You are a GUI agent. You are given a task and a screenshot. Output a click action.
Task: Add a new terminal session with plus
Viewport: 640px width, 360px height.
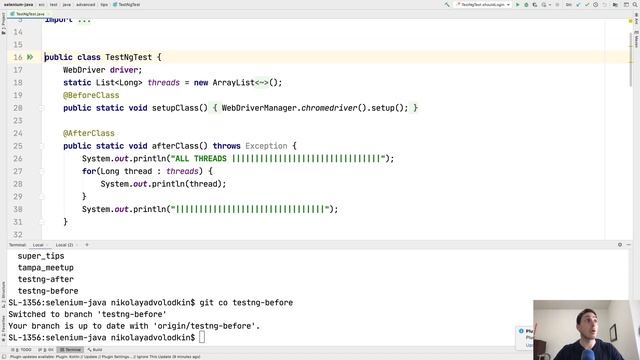(x=87, y=245)
